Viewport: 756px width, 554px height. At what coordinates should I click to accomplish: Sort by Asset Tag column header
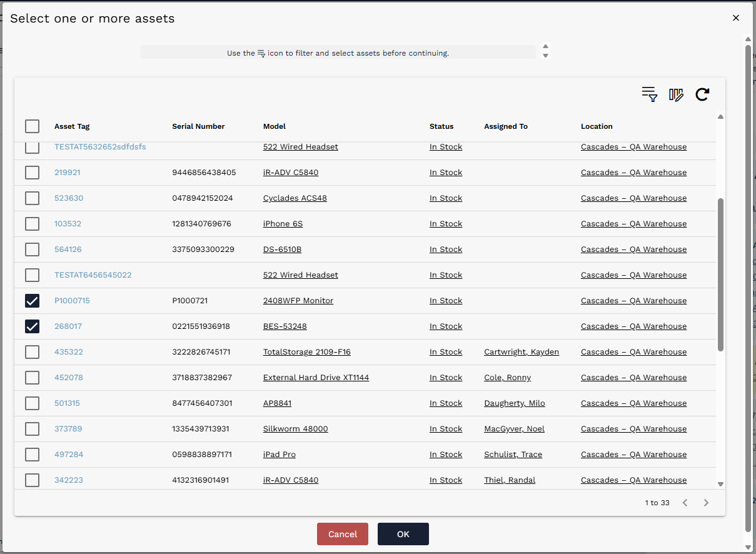[72, 126]
